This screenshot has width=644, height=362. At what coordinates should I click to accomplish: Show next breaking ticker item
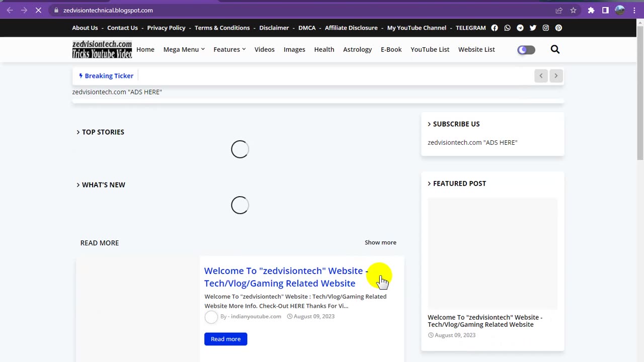coord(556,76)
